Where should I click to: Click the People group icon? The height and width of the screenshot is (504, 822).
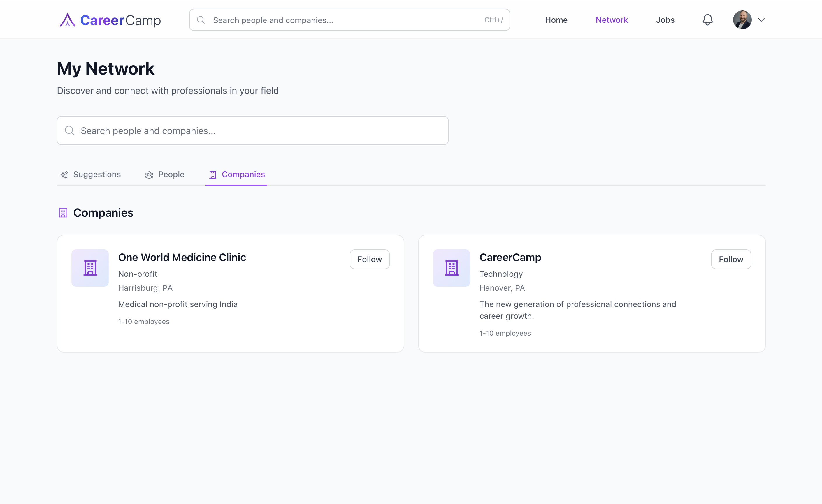149,175
